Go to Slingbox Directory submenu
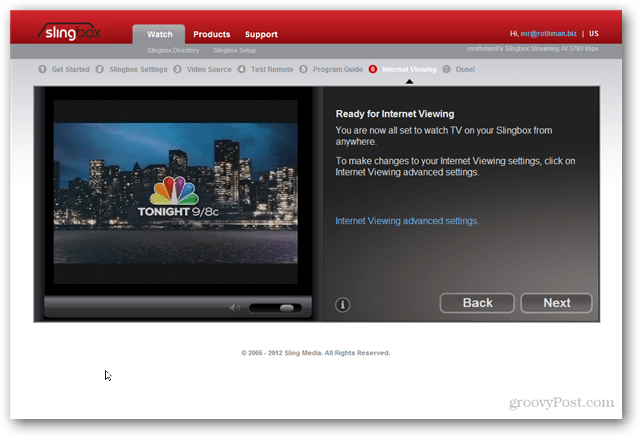Viewport: 640px width, 437px height. click(173, 50)
